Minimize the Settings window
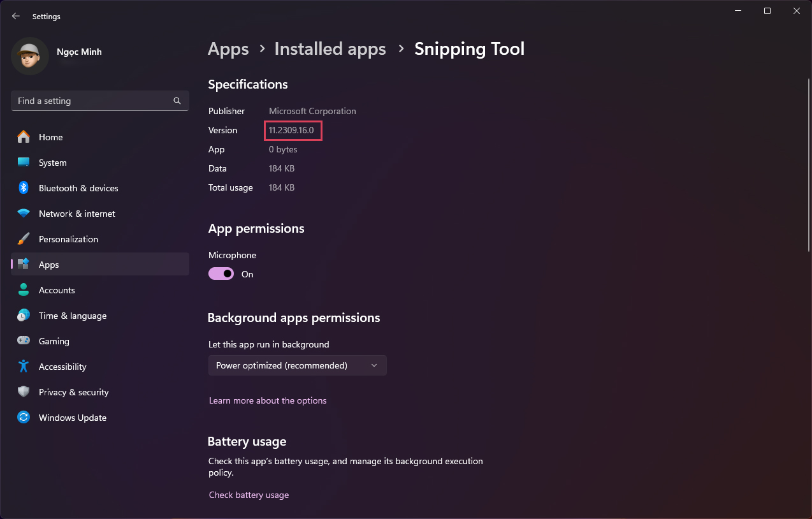 (x=737, y=11)
